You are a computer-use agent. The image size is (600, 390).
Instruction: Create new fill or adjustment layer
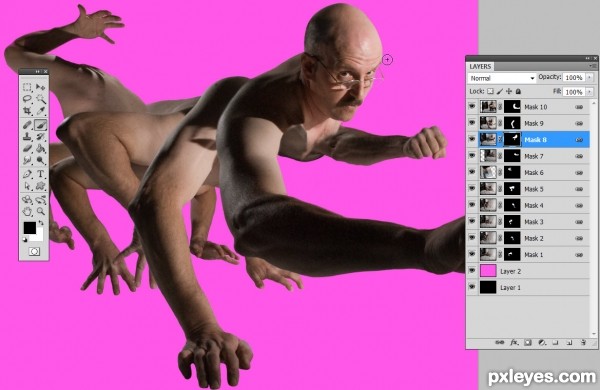(542, 343)
